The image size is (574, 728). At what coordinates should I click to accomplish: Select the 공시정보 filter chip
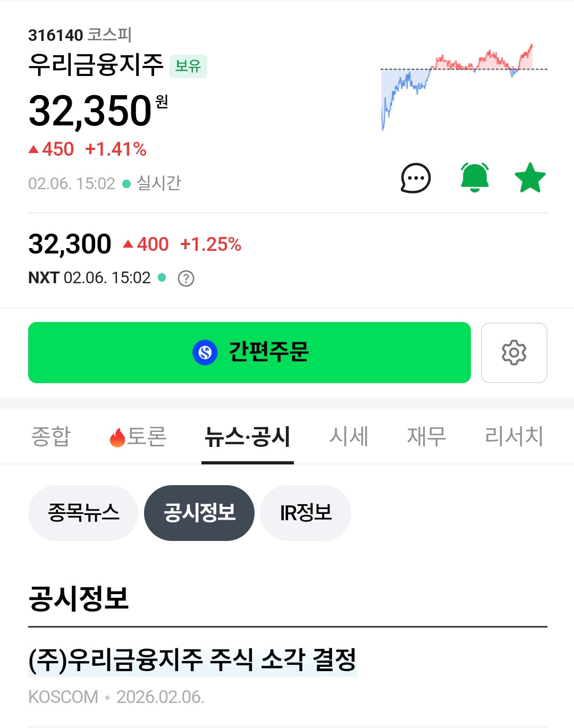pyautogui.click(x=199, y=513)
